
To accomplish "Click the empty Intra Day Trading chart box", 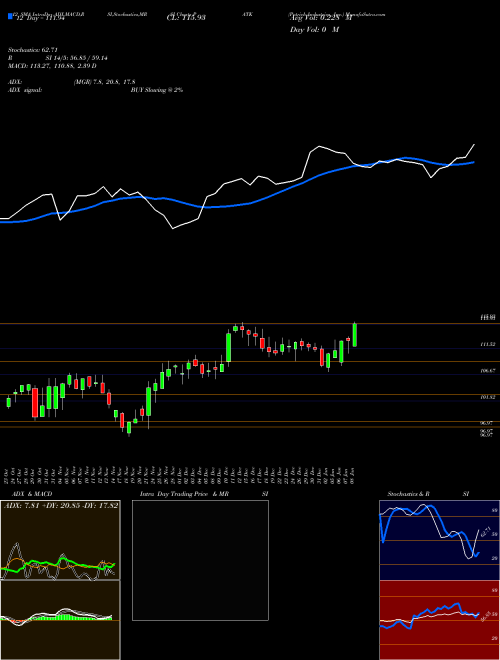I will (x=200, y=560).
